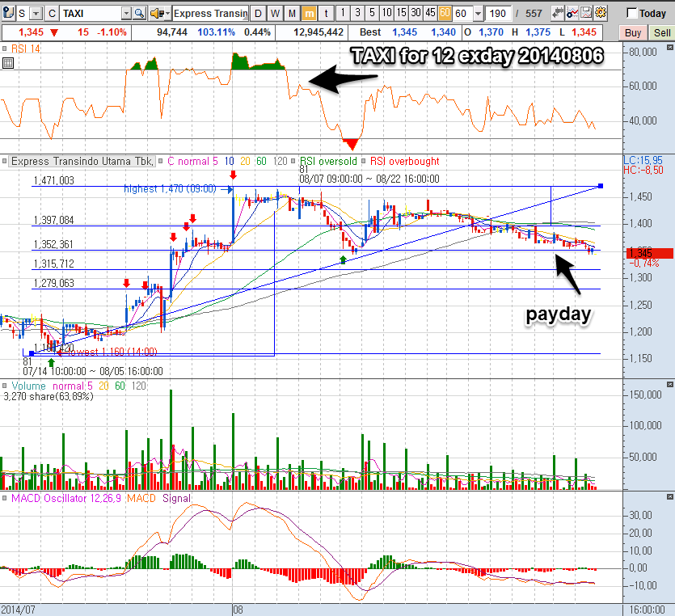Screen dimensions: 675x616
Task: Close the MACD panel with its X
Action: click(x=670, y=496)
